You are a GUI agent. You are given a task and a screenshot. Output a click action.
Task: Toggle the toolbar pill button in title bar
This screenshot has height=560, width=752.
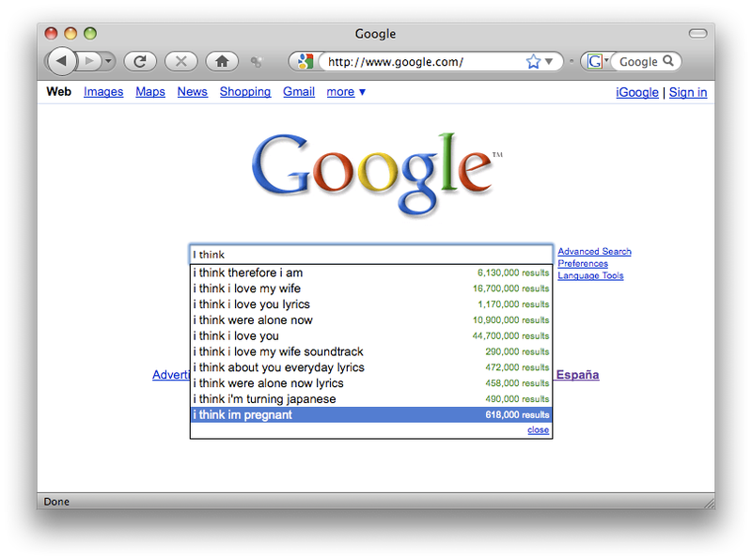point(697,33)
